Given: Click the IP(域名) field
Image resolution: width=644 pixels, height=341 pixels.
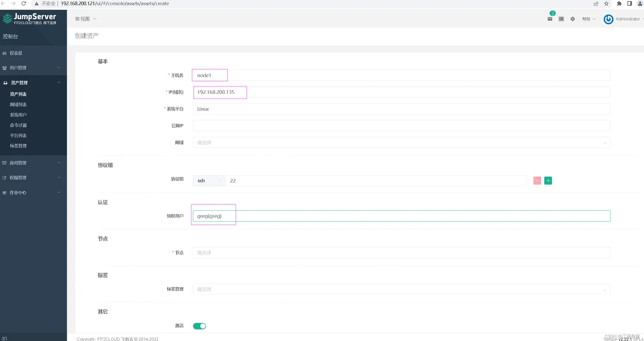Looking at the screenshot, I should [x=401, y=92].
